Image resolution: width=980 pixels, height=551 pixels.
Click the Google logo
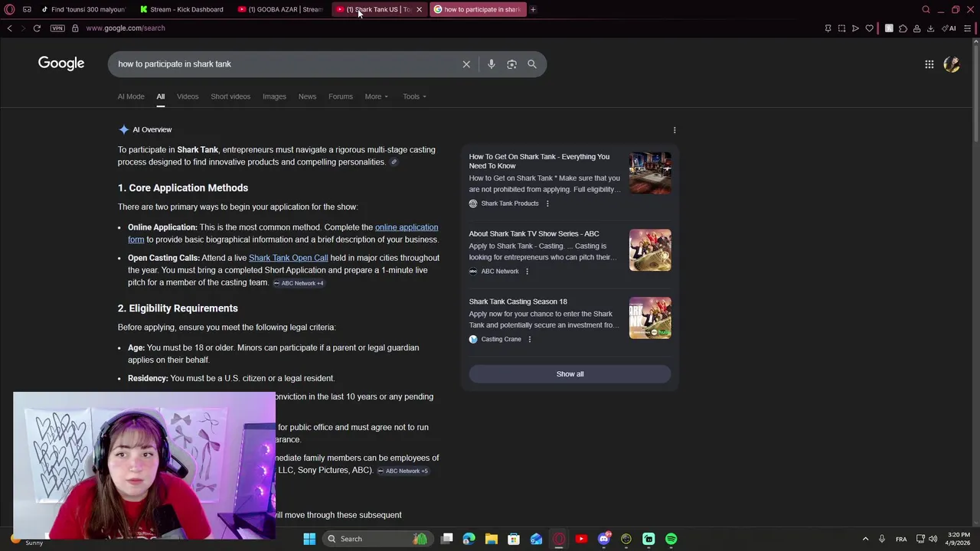(x=61, y=64)
